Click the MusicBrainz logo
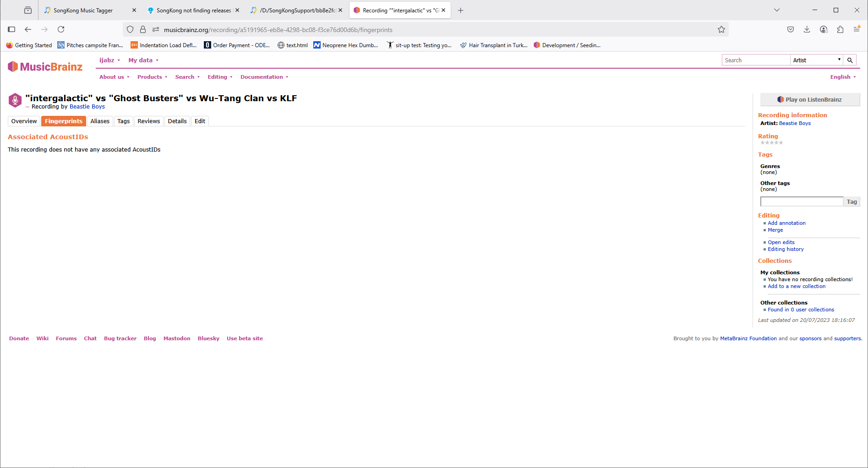The image size is (868, 468). pos(45,67)
